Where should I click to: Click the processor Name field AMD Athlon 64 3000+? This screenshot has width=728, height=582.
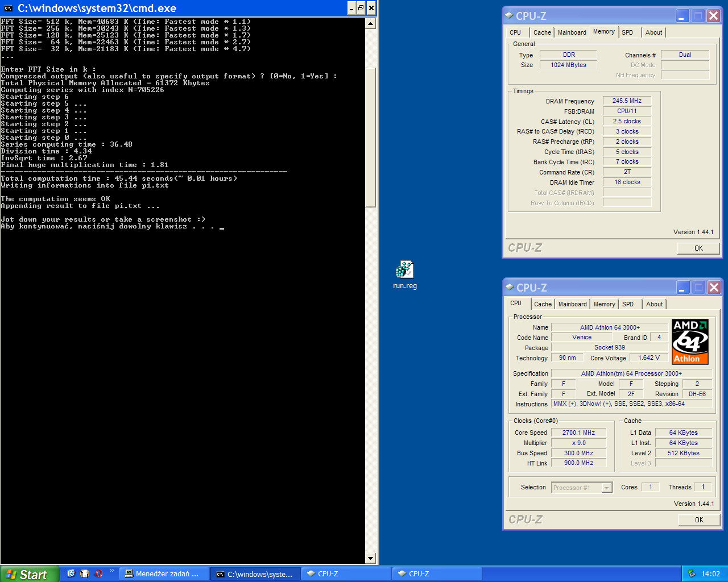[610, 327]
